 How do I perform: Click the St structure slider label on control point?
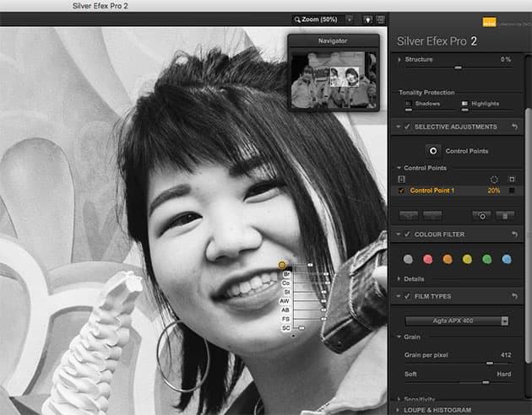pos(287,292)
